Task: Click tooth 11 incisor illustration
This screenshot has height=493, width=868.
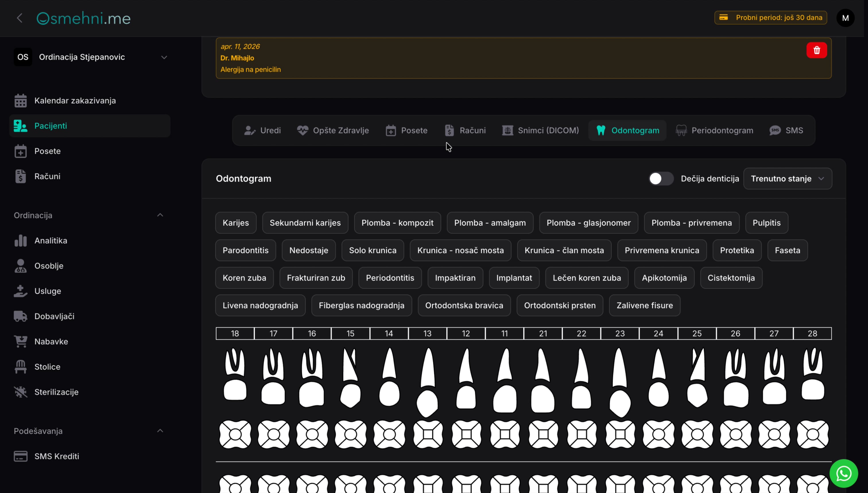Action: (x=505, y=380)
